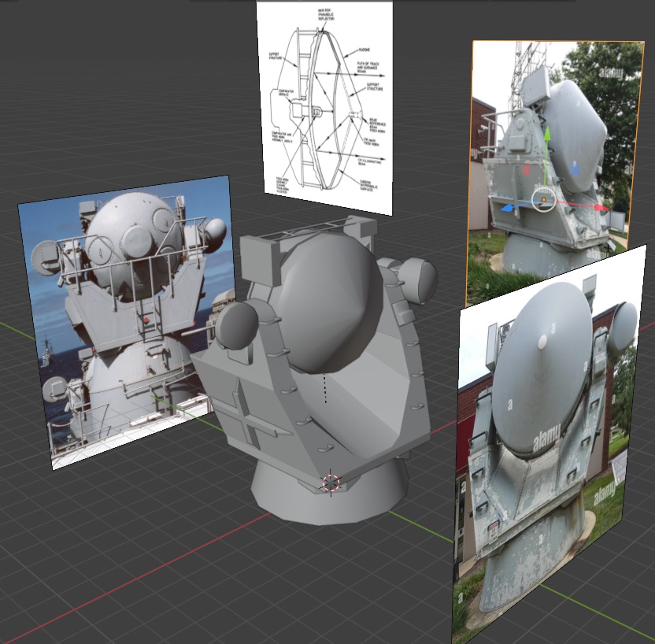Click the 3D cursor on the model base
Image resolution: width=655 pixels, height=644 pixels.
coord(331,483)
